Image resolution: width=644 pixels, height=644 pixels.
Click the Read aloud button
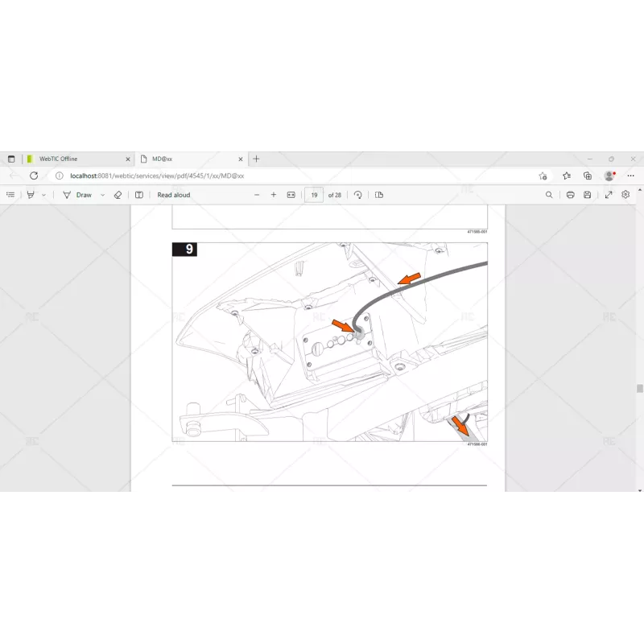173,195
